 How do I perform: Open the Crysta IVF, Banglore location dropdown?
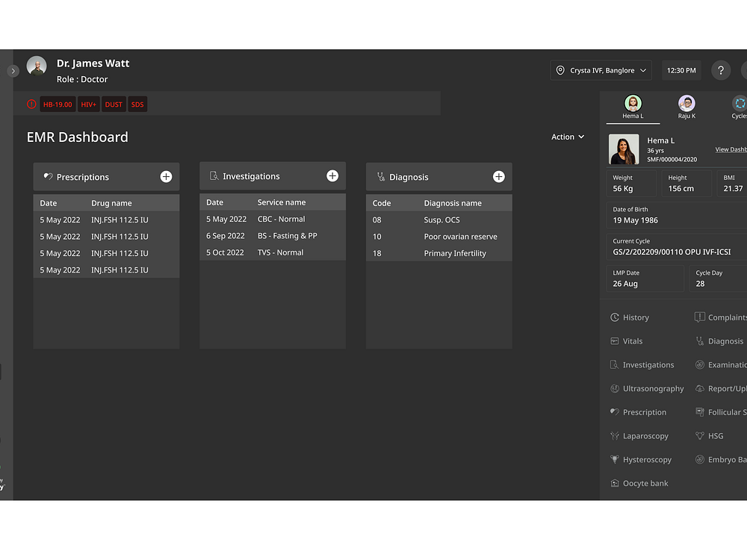pos(601,70)
